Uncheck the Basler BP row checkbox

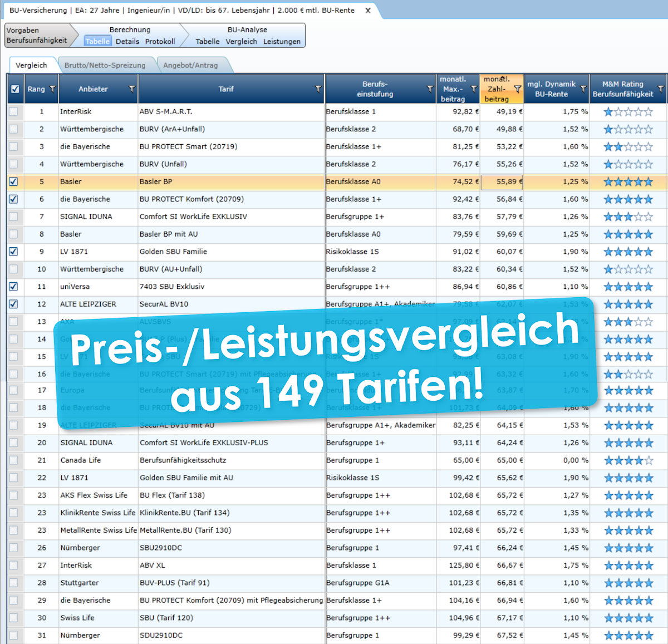(14, 181)
